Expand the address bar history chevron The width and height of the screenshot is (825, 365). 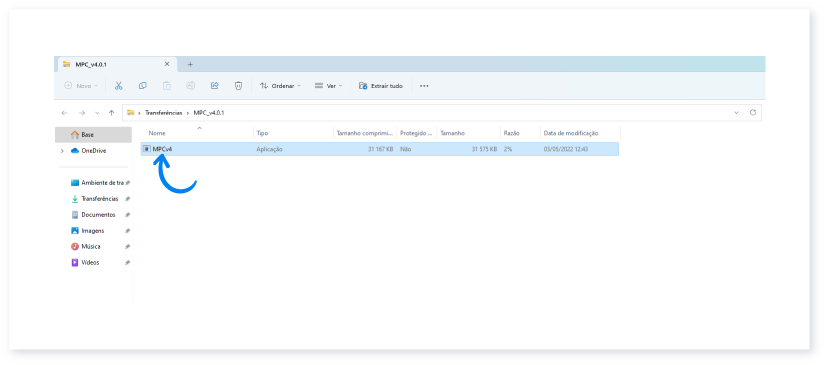tap(736, 113)
